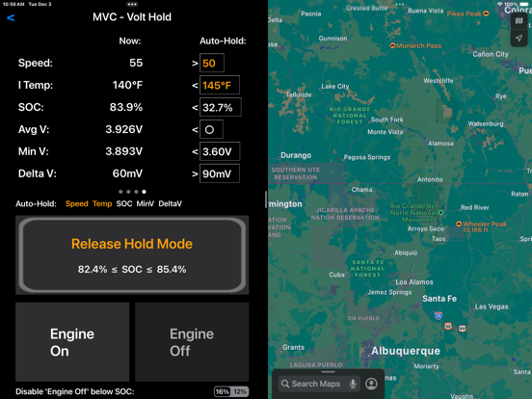Viewport: 532px width, 399px height.
Task: Open the Maps profile account icon
Action: pyautogui.click(x=371, y=384)
